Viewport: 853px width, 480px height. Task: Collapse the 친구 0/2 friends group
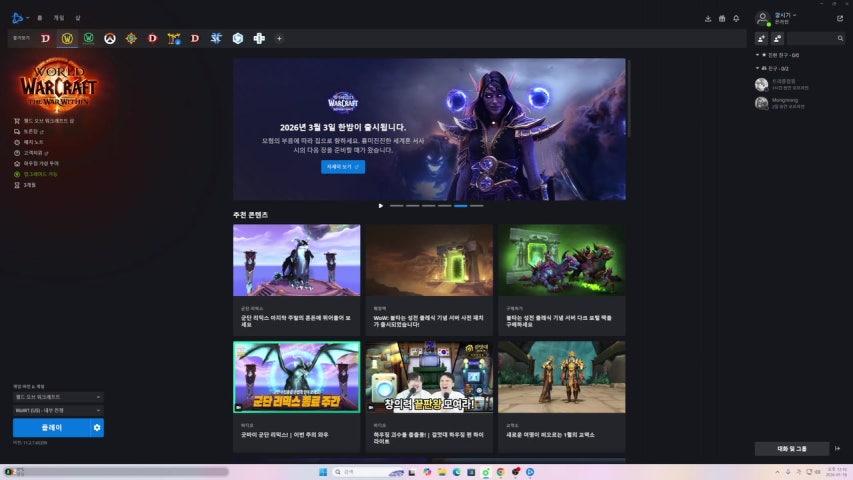pos(772,69)
